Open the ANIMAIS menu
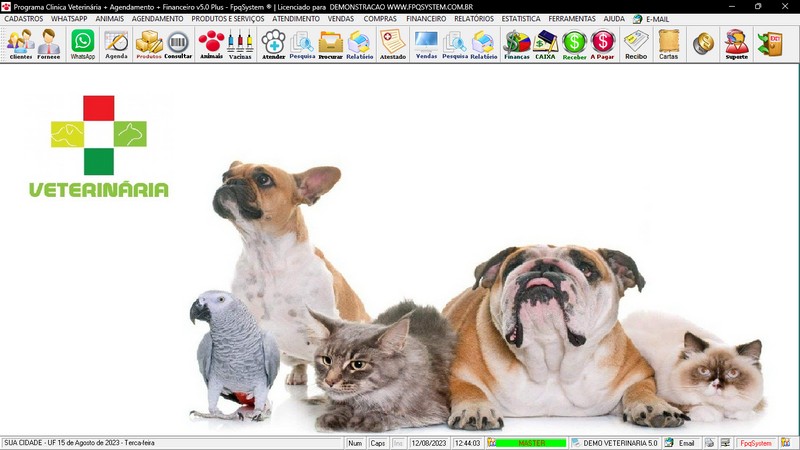 [x=110, y=19]
